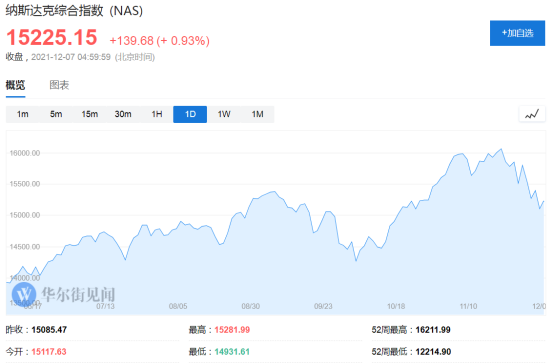Choose the 30m interval
553x364 pixels.
123,114
